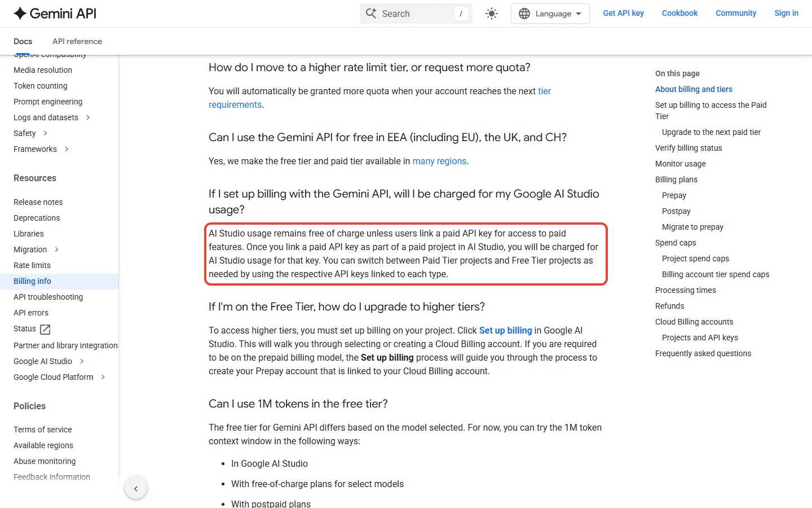Switch to the API reference tab
The width and height of the screenshot is (812, 508).
(x=77, y=41)
